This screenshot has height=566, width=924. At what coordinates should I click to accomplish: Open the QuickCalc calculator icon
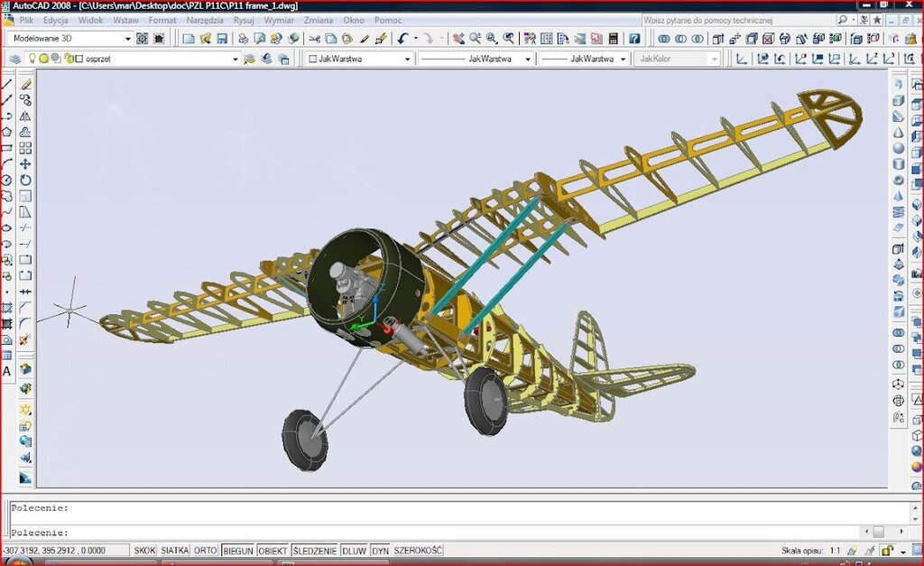(x=614, y=39)
